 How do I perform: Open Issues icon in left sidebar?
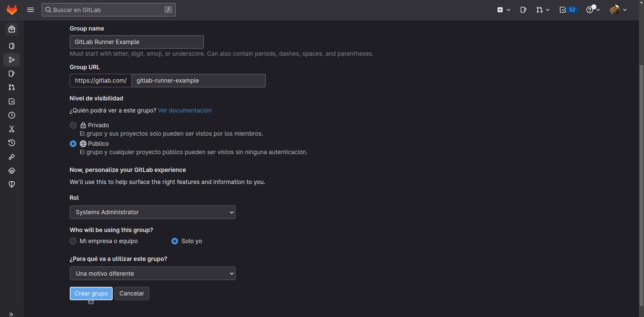(12, 74)
